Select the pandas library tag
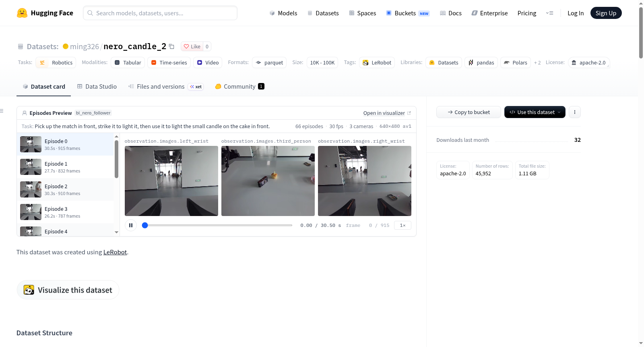The width and height of the screenshot is (644, 347). click(x=481, y=62)
